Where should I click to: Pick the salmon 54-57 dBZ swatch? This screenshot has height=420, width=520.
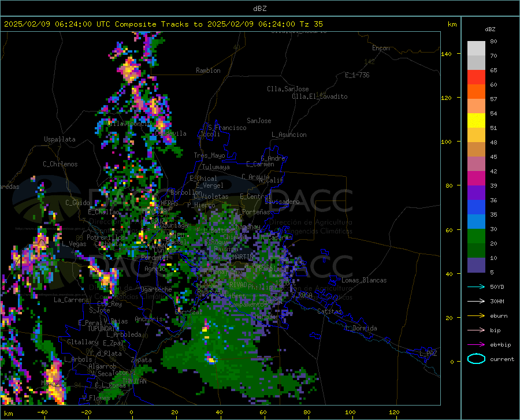476,106
